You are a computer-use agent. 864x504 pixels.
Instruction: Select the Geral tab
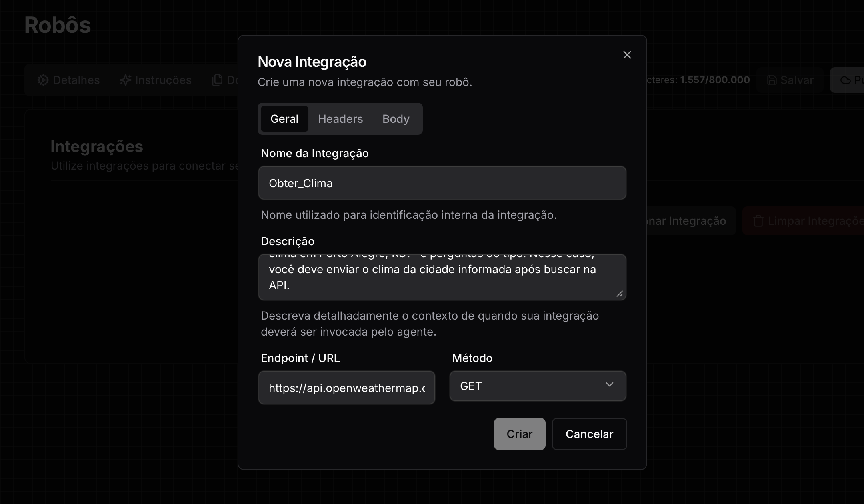[284, 119]
